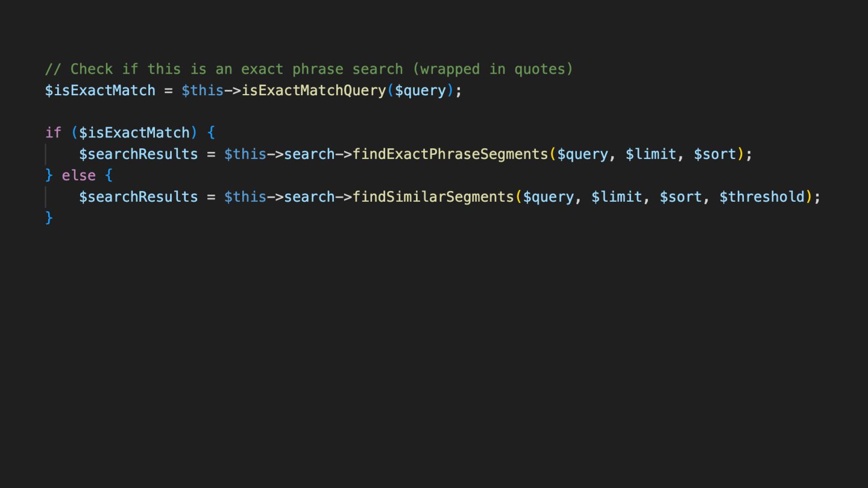Click $limit argument of findExactPhraseSegments

[650, 154]
